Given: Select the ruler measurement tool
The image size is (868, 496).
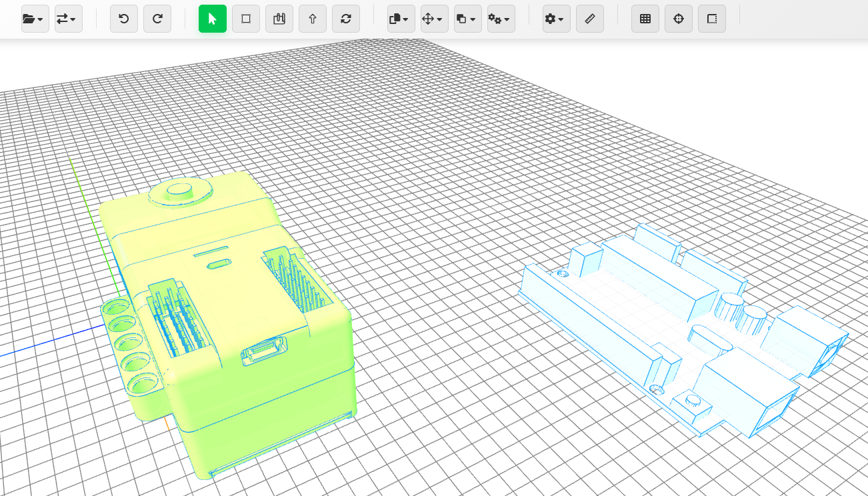Looking at the screenshot, I should [590, 19].
